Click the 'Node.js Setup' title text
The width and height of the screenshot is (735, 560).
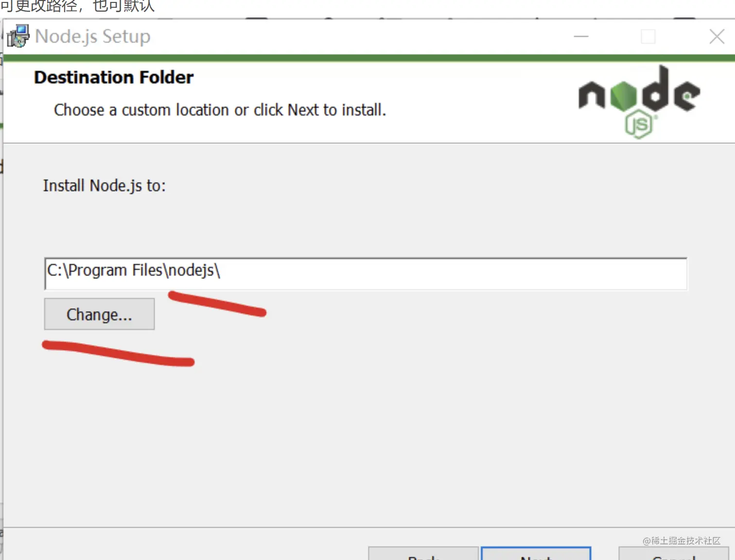pyautogui.click(x=93, y=36)
